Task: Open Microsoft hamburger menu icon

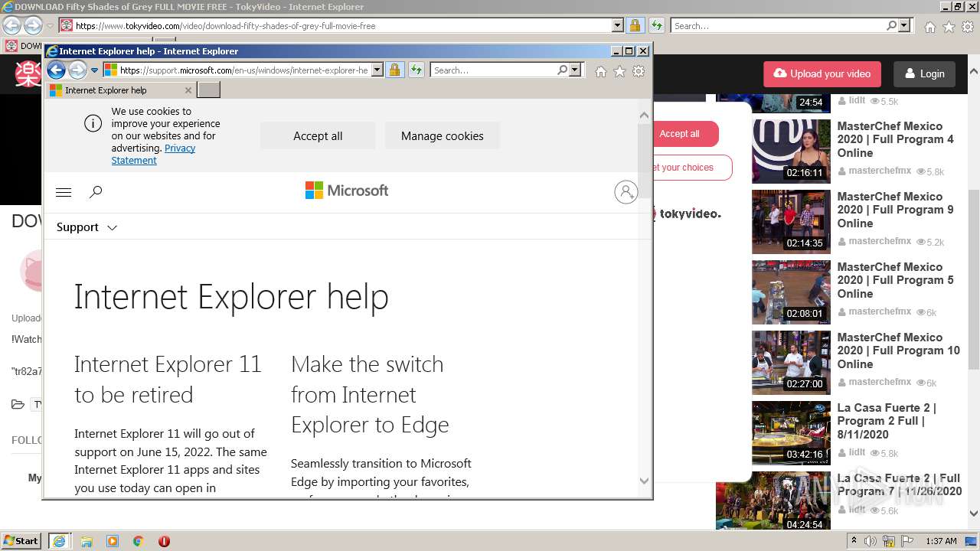Action: coord(64,192)
